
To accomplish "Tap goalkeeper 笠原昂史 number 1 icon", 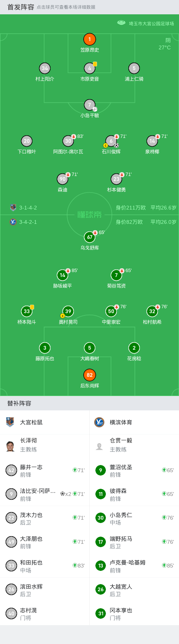I will coord(90,39).
